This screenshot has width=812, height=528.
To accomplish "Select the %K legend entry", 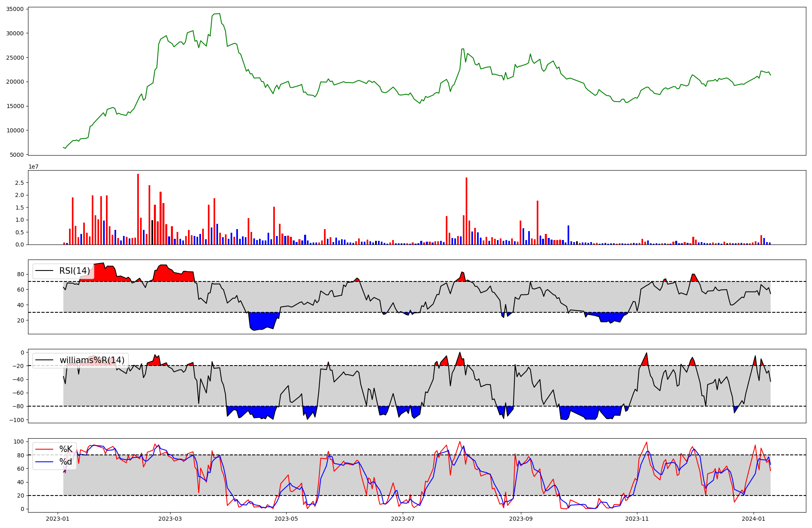I will [66, 449].
